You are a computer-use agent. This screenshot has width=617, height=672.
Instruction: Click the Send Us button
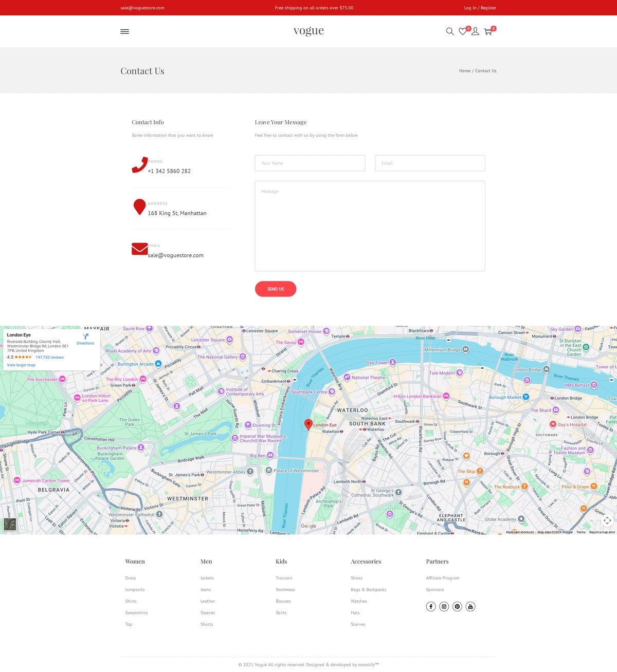276,289
